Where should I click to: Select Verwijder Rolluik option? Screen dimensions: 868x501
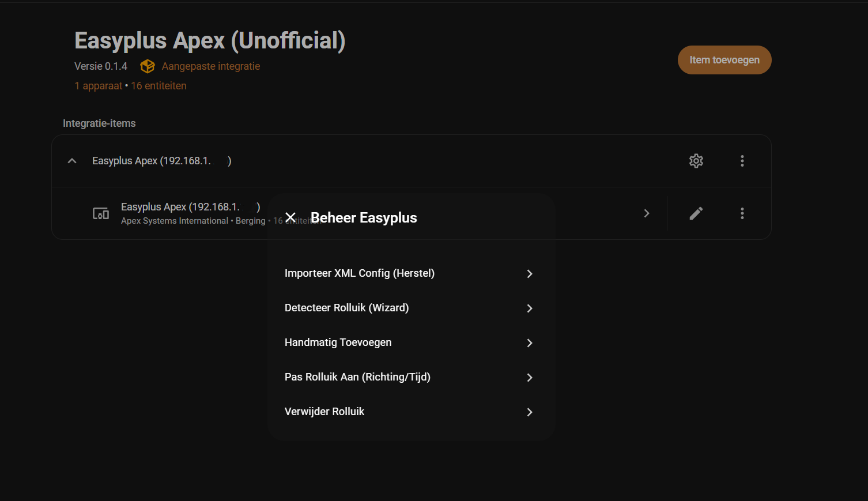pyautogui.click(x=324, y=412)
